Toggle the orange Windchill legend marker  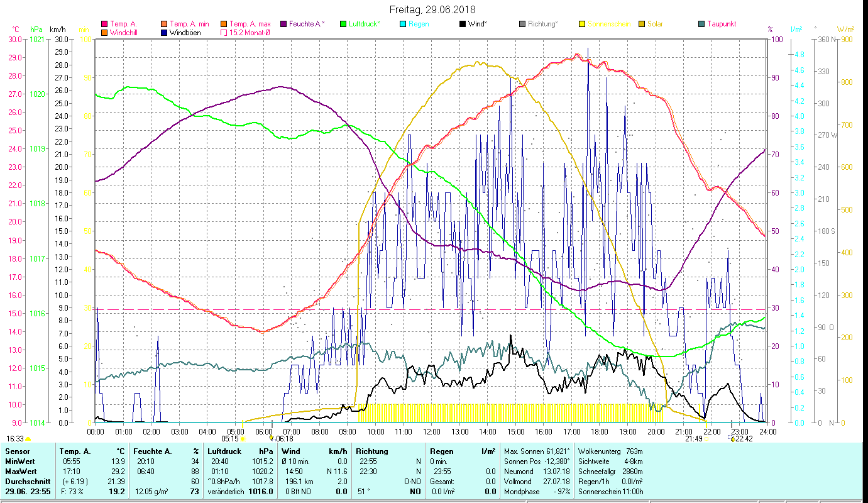coord(104,33)
